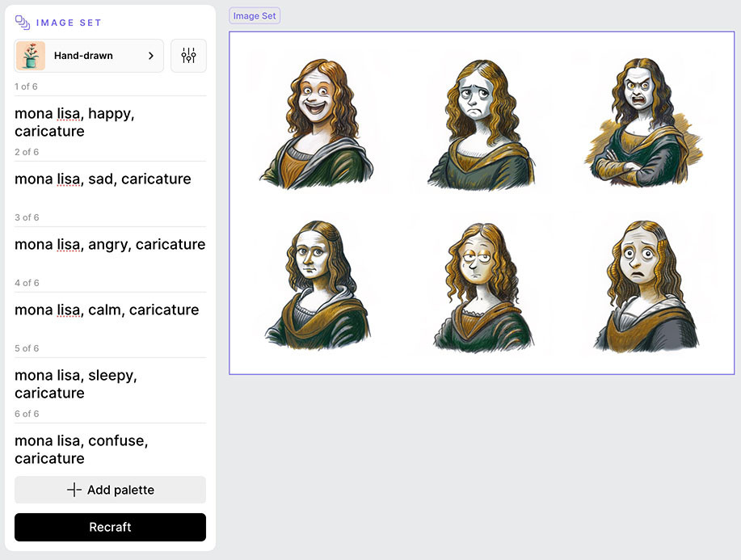
Task: Select the sleepy half-lidded Mona Lisa image
Action: point(482,287)
